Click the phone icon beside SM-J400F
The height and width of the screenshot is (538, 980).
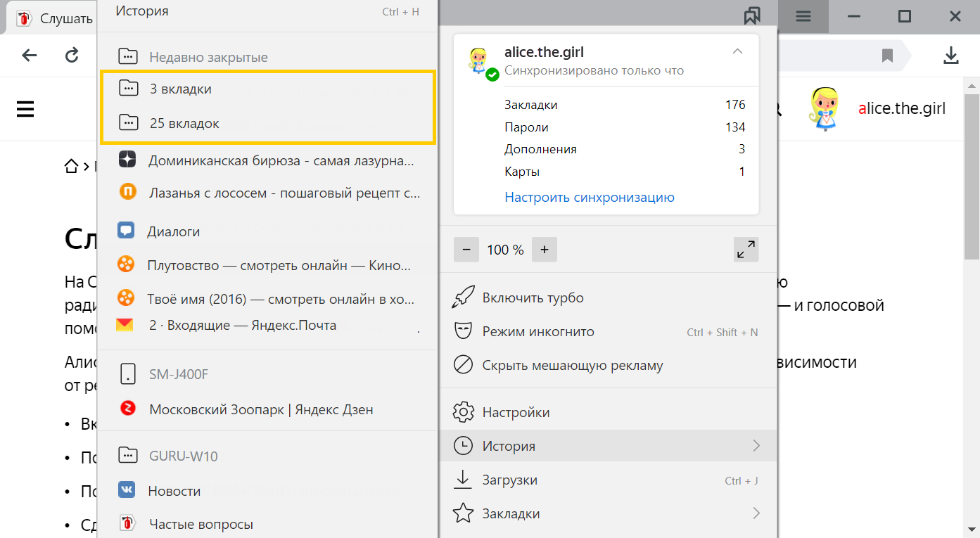[x=128, y=374]
